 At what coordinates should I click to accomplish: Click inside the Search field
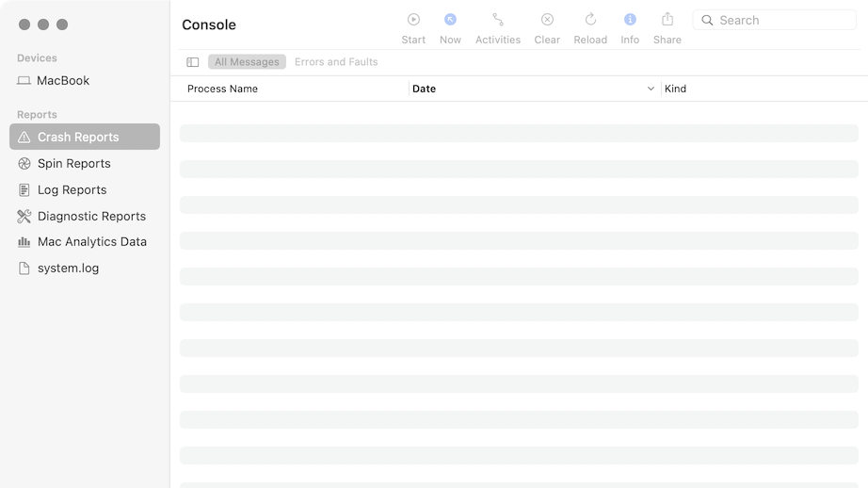coord(781,20)
